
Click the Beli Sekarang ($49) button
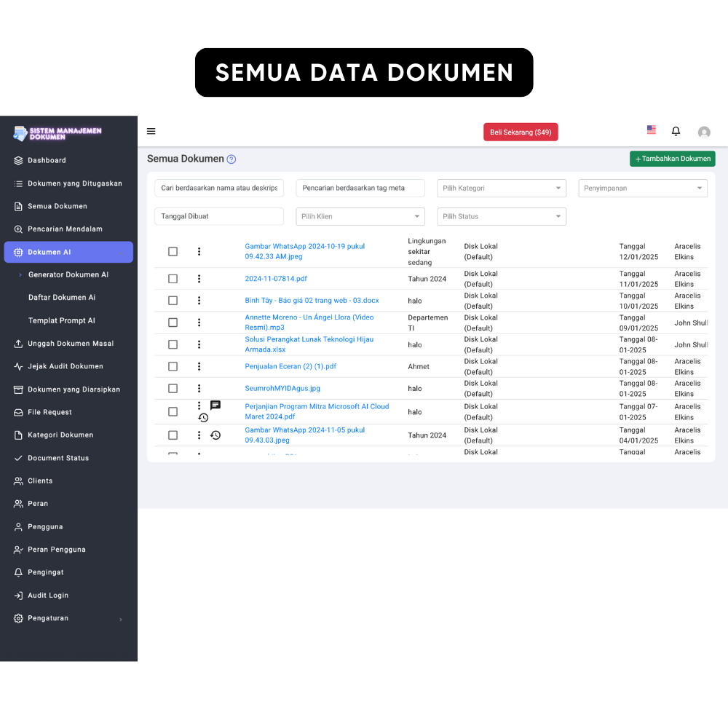coord(521,132)
